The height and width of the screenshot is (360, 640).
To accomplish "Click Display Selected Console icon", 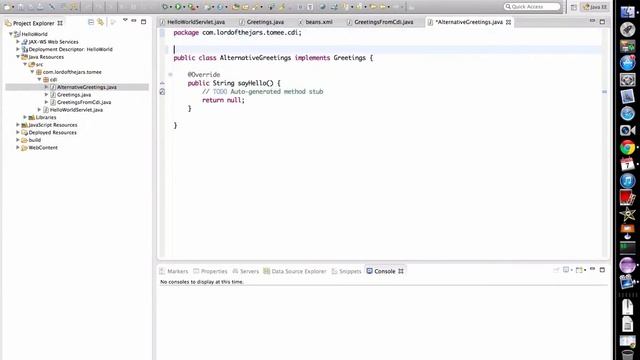I will pyautogui.click(x=566, y=270).
